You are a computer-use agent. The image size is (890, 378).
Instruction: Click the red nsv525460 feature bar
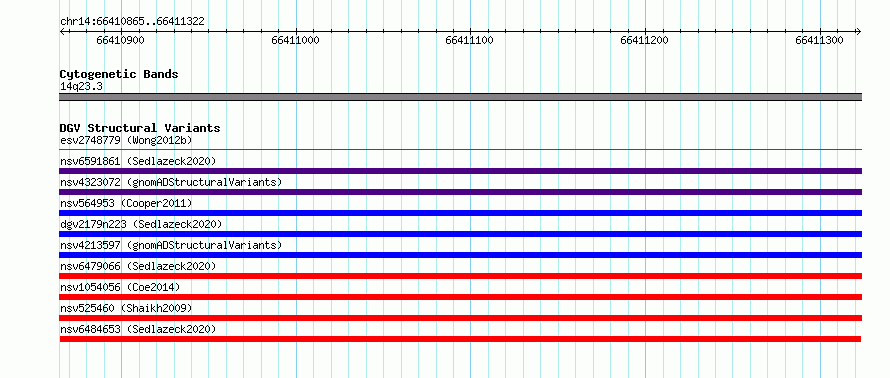[x=461, y=318]
